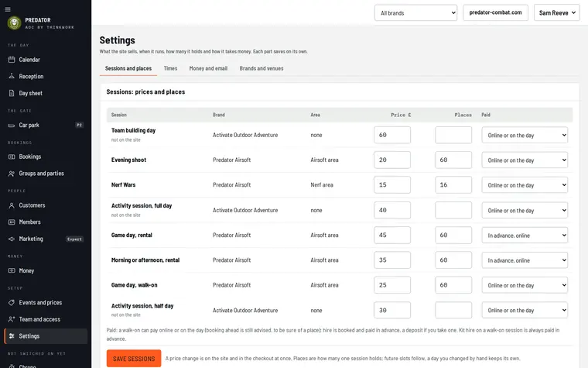Edit the price for Game day, rental

[x=392, y=235]
